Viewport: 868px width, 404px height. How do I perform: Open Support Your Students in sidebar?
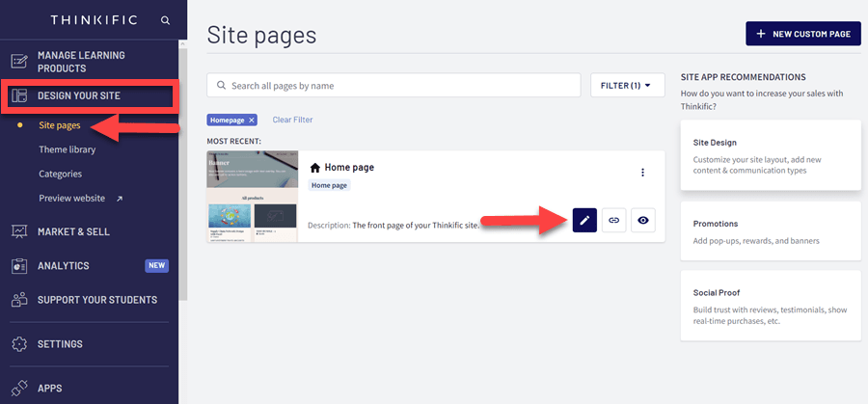pos(96,300)
